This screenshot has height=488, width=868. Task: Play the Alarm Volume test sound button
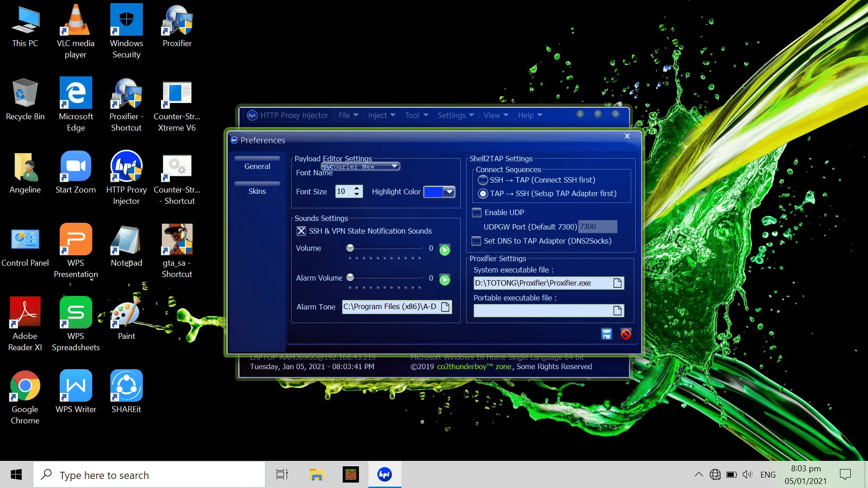445,280
